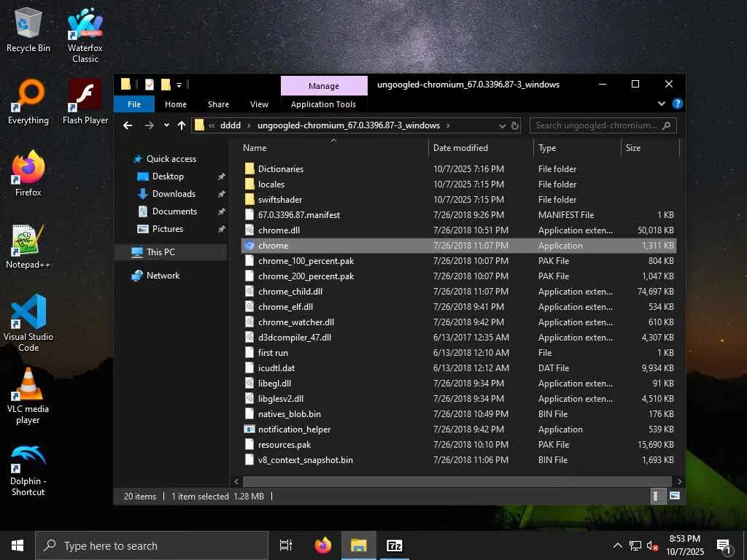Expand the hidden path chevrons before dddd
The width and height of the screenshot is (747, 560).
[212, 125]
